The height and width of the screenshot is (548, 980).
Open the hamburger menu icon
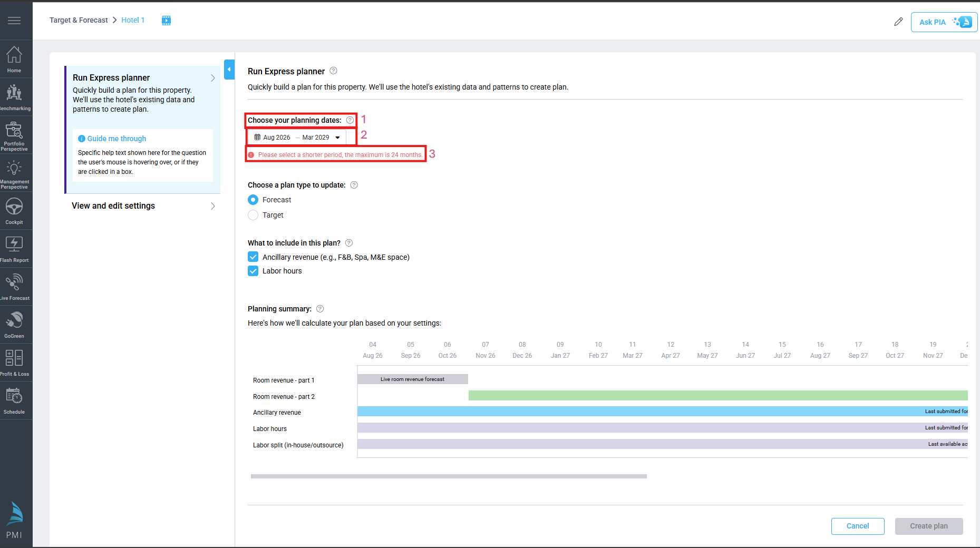coord(14,21)
